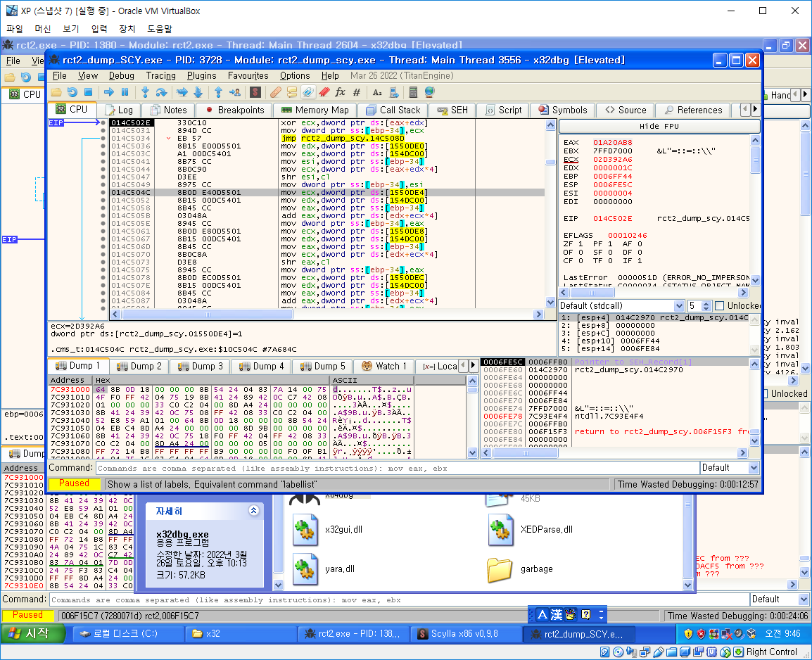Open the Comments list icon
Viewport: 812px width, 660px height.
pos(291,92)
